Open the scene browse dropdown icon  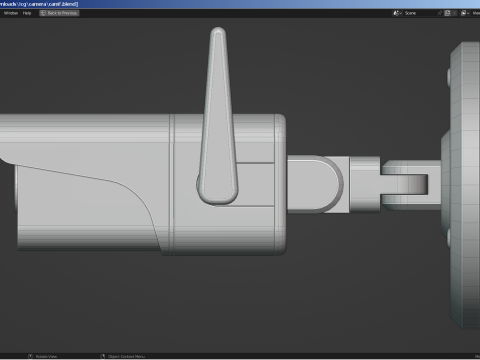tap(397, 13)
